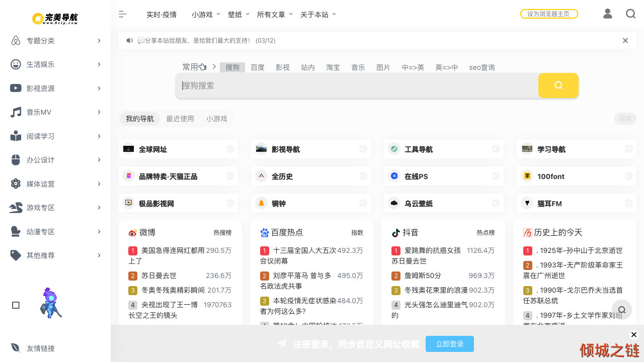
Task: Open the 极品影视网 card
Action: (x=178, y=203)
